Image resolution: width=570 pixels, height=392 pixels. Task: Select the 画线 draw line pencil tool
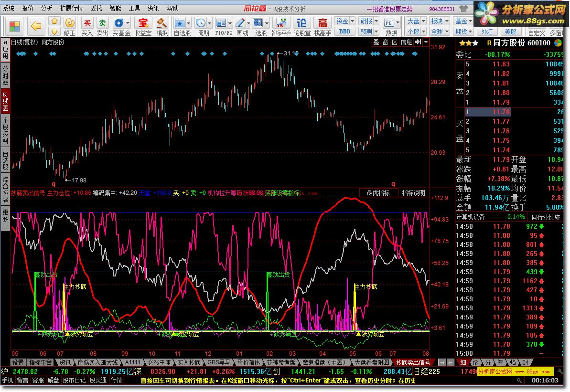[x=240, y=23]
